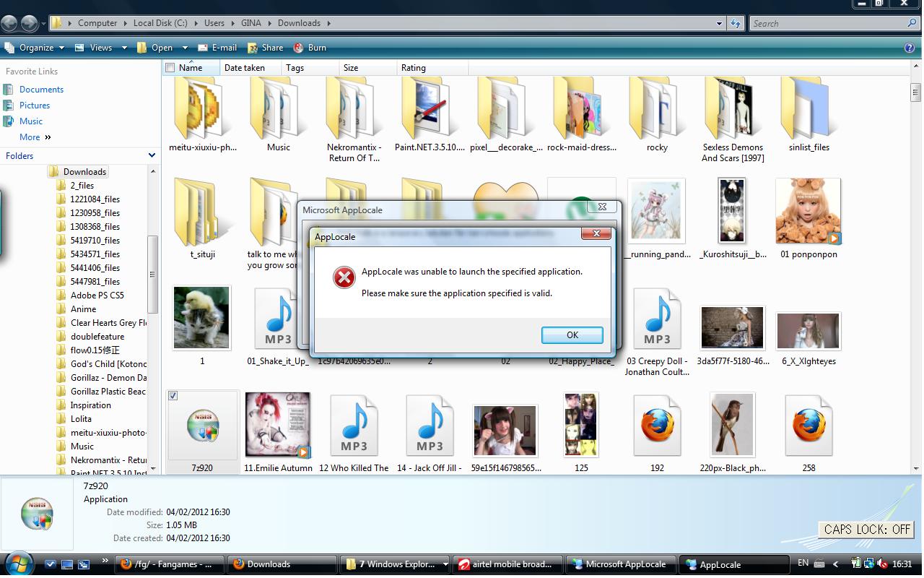Expand More favorite links

pos(35,137)
